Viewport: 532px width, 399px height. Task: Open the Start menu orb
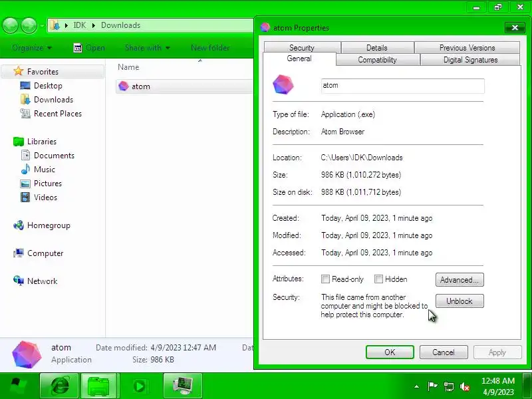point(18,386)
